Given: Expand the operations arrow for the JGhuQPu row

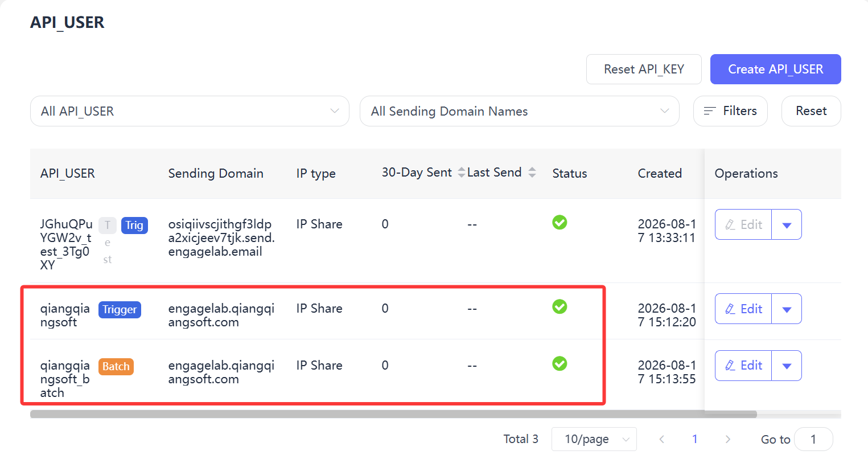Looking at the screenshot, I should click(787, 225).
